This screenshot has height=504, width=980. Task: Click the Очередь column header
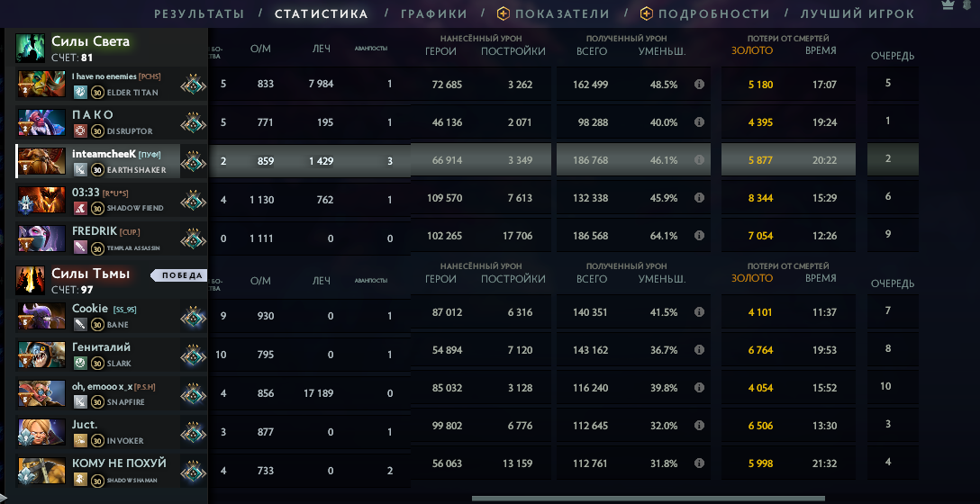coord(893,56)
